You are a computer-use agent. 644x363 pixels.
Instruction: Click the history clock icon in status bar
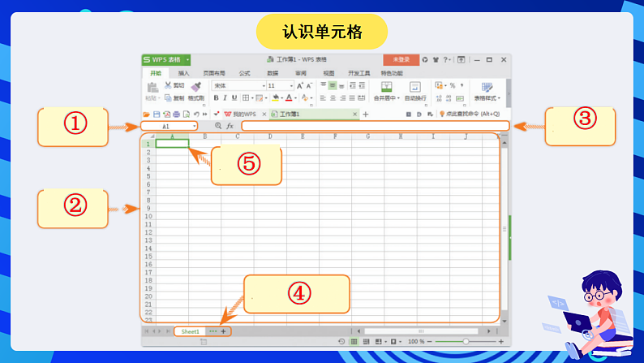(x=341, y=342)
